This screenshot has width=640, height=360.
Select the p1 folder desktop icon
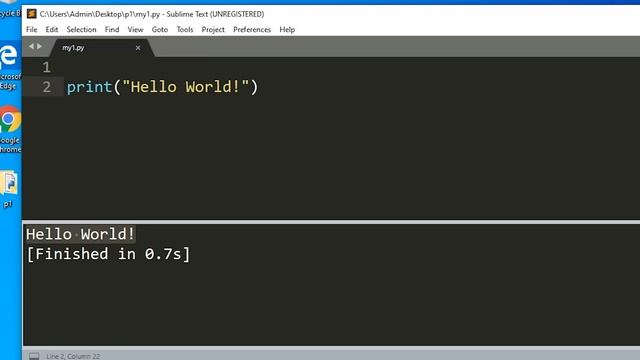point(9,189)
